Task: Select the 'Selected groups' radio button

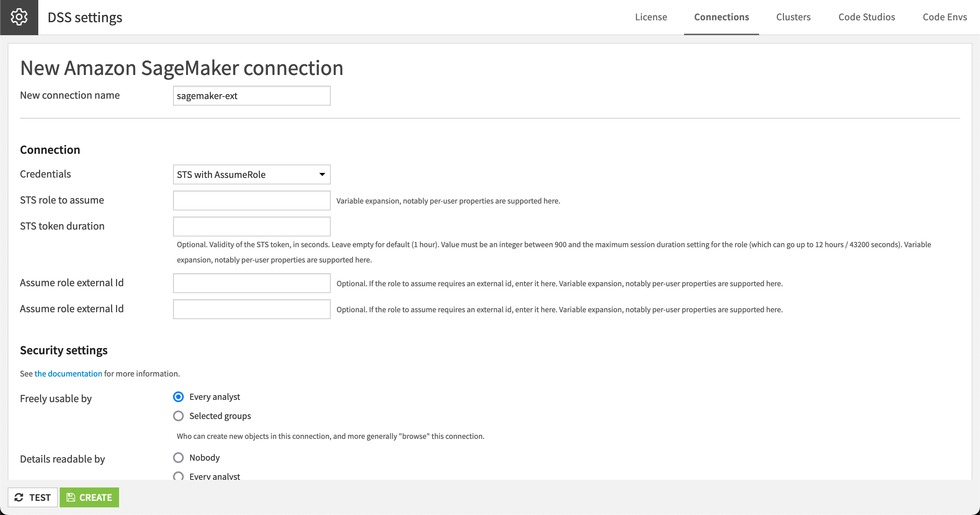Action: (x=178, y=416)
